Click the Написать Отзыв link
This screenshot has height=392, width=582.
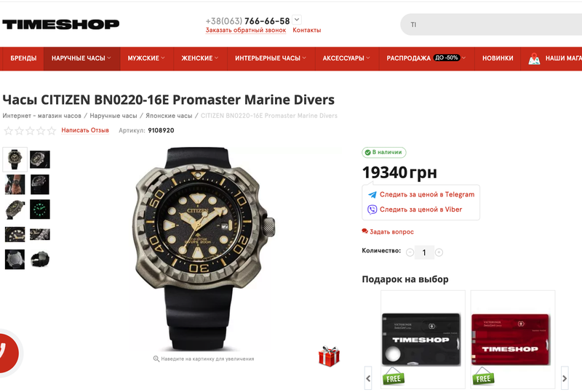pos(85,130)
